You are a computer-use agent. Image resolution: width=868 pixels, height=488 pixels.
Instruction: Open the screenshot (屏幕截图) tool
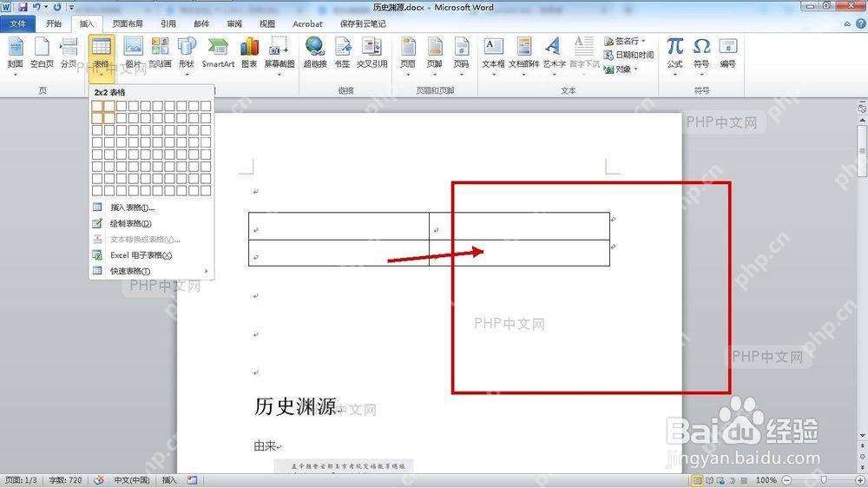279,55
